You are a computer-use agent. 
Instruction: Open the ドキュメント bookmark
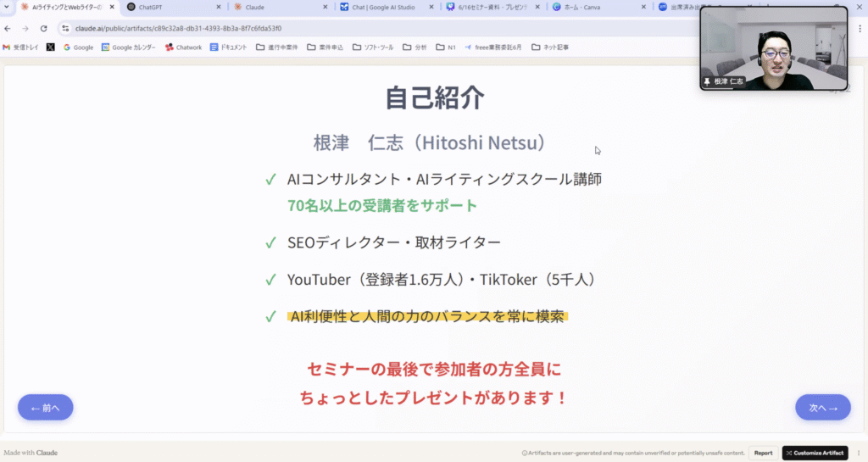click(228, 47)
